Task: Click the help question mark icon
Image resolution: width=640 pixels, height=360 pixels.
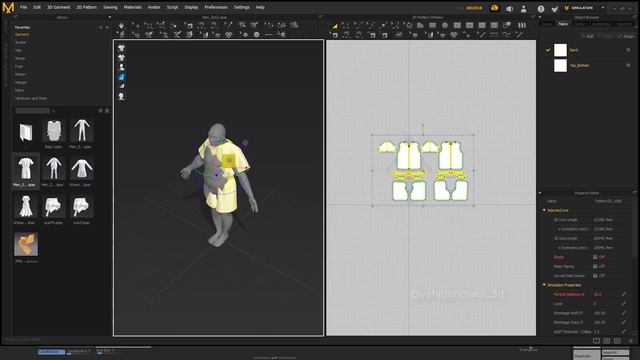Action: point(541,9)
